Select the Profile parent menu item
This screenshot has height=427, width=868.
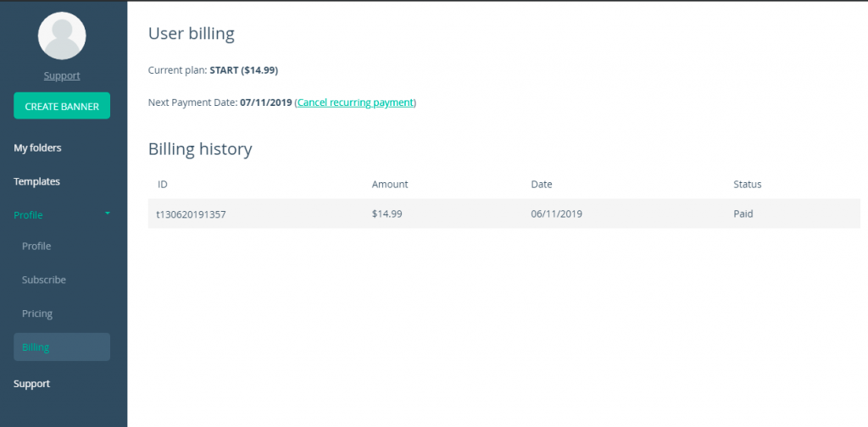click(28, 215)
